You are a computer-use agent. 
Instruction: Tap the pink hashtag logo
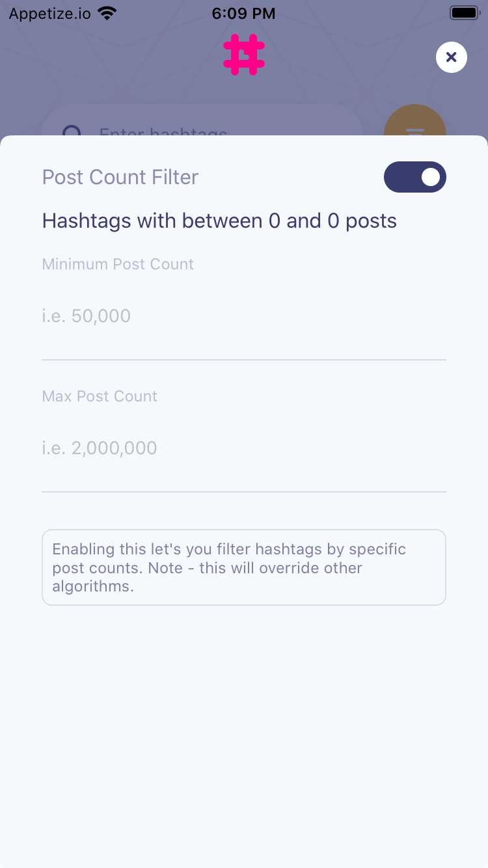[x=244, y=55]
